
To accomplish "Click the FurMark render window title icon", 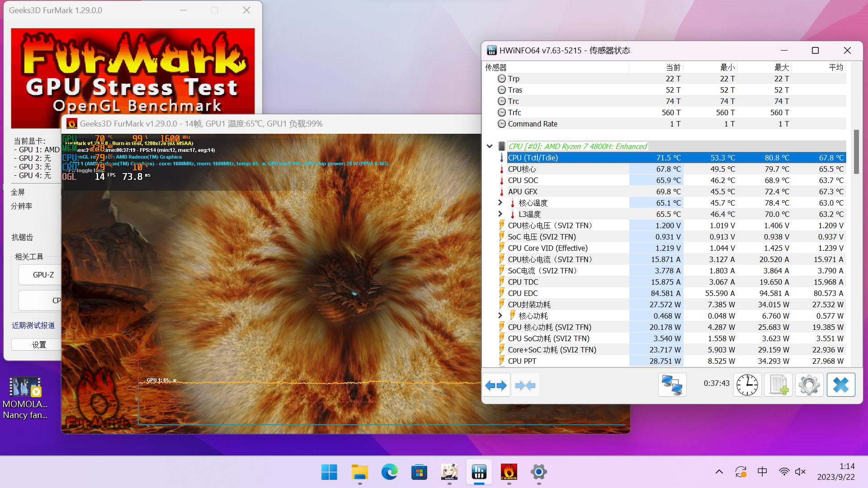I will (72, 123).
